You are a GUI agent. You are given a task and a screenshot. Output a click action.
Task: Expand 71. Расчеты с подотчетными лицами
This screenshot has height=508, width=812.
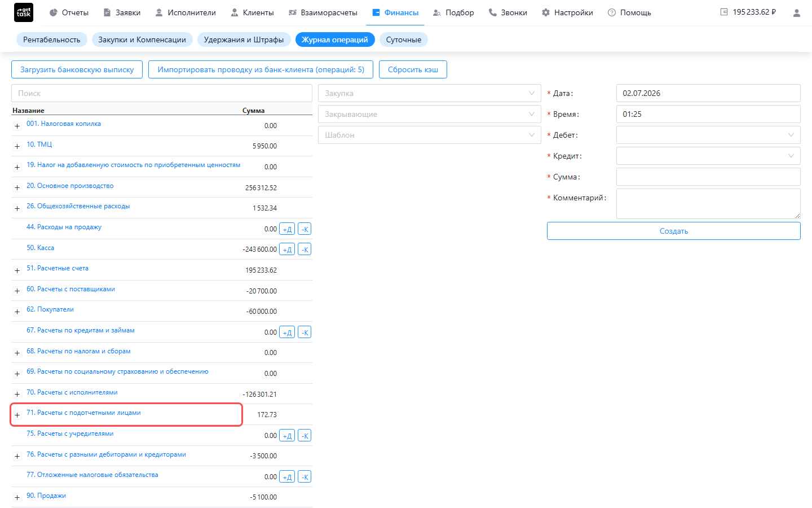(x=17, y=415)
